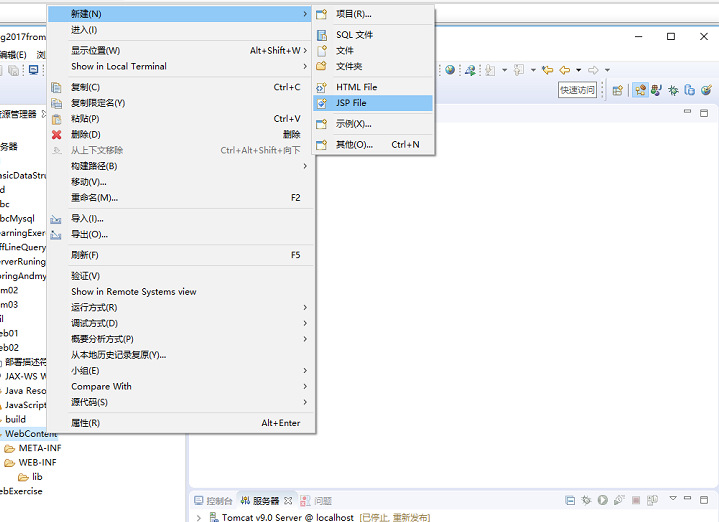Expand the 显示位置(W) submenu arrow
This screenshot has width=719, height=522.
coord(305,50)
